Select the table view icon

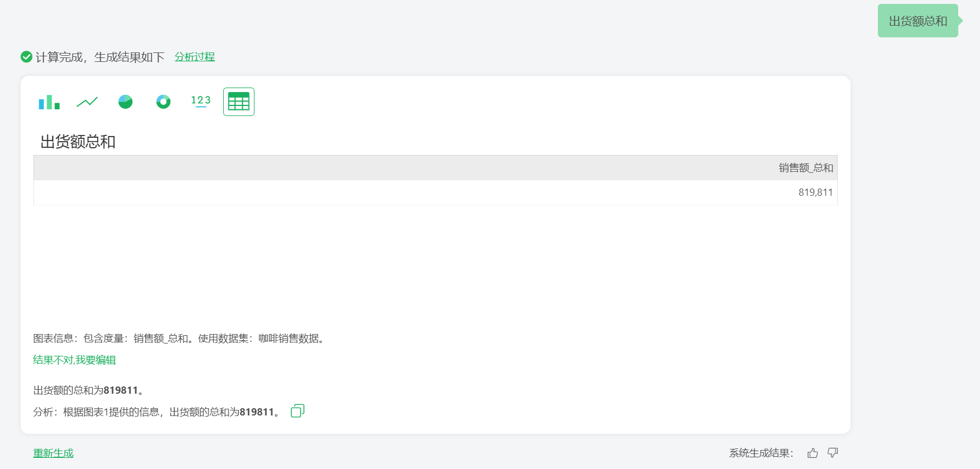(239, 101)
